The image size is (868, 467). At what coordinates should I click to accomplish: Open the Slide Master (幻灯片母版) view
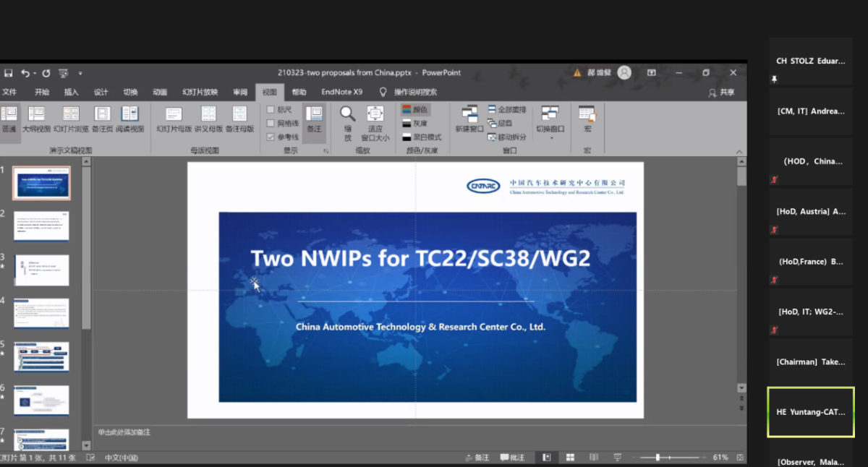pyautogui.click(x=174, y=119)
